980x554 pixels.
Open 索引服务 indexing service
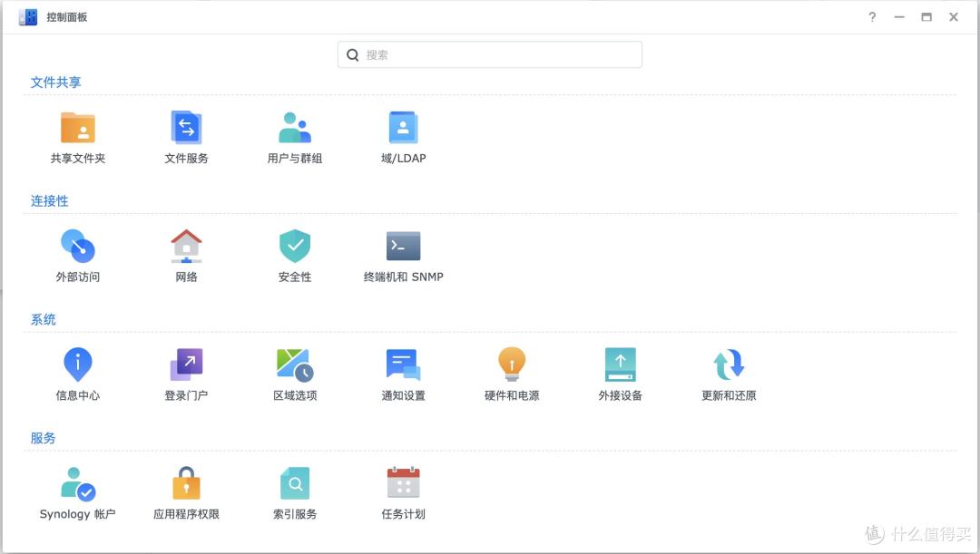[x=294, y=483]
